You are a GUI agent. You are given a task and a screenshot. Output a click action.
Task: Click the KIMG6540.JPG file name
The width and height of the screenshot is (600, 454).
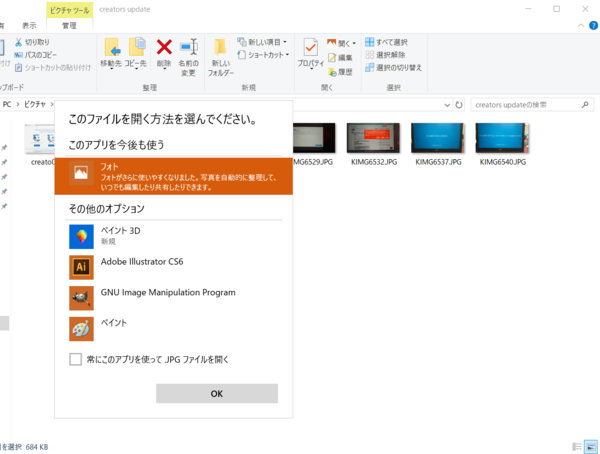pyautogui.click(x=503, y=162)
